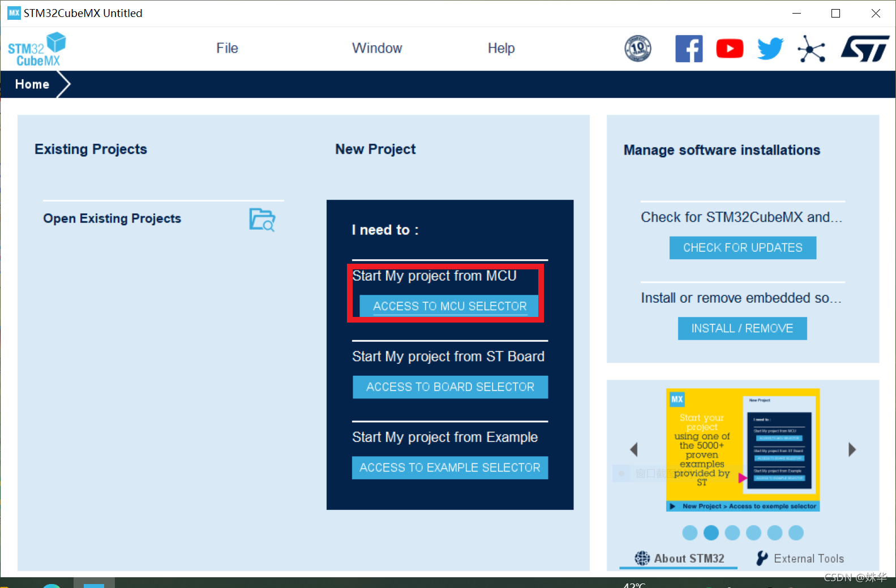
Task: Open ST's YouTube channel icon
Action: 730,49
